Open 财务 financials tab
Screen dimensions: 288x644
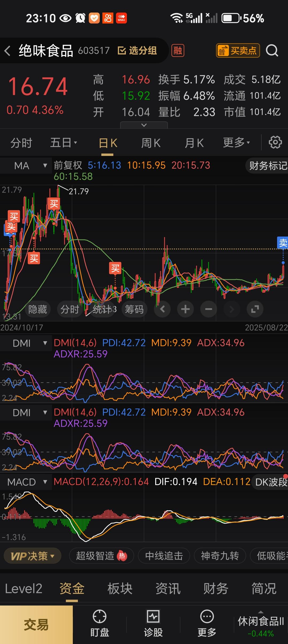pyautogui.click(x=216, y=589)
